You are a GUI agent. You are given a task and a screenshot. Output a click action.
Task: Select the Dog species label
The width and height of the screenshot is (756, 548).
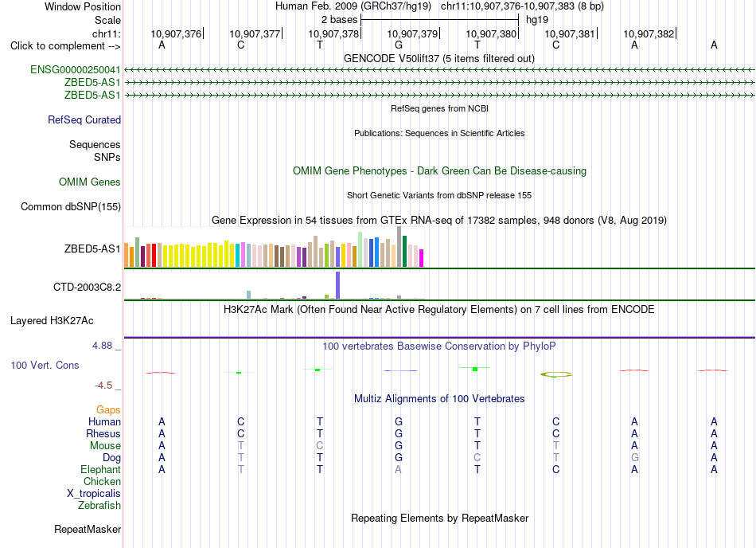click(x=111, y=458)
